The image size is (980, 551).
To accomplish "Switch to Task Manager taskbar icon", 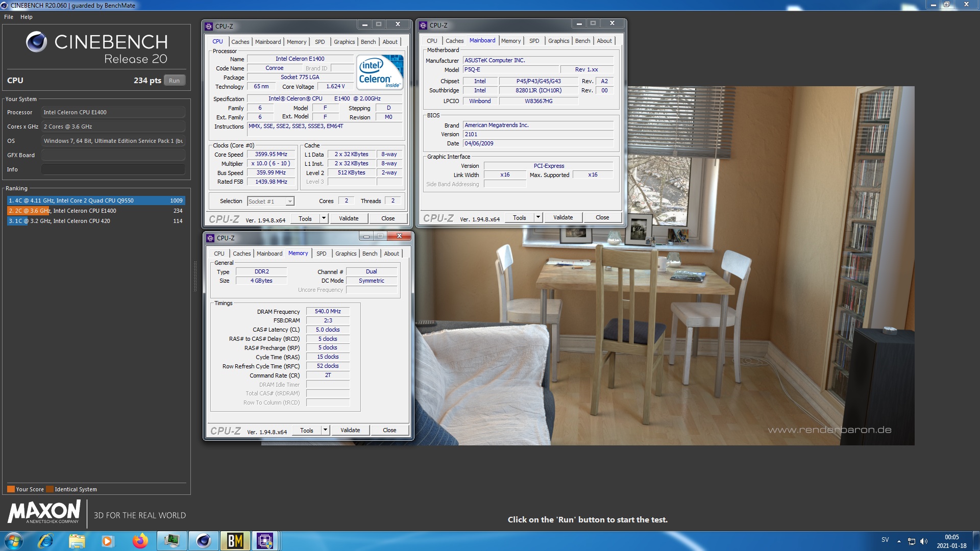I will [x=171, y=541].
